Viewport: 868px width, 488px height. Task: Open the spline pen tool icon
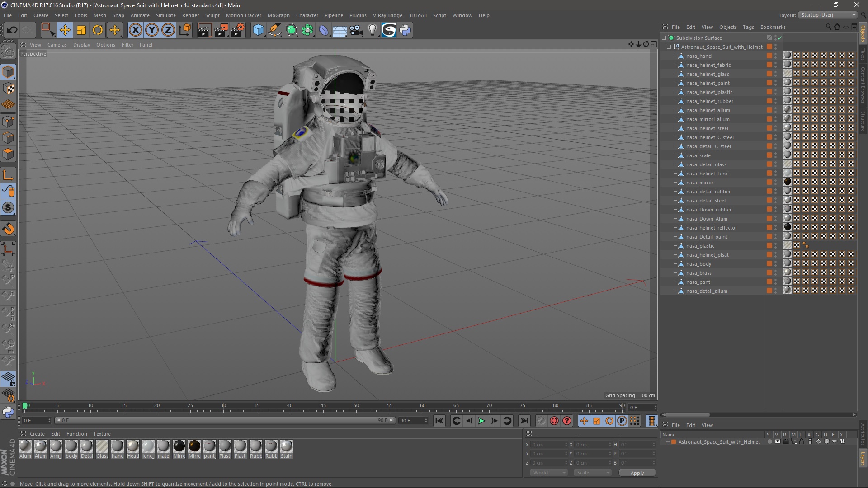(274, 30)
